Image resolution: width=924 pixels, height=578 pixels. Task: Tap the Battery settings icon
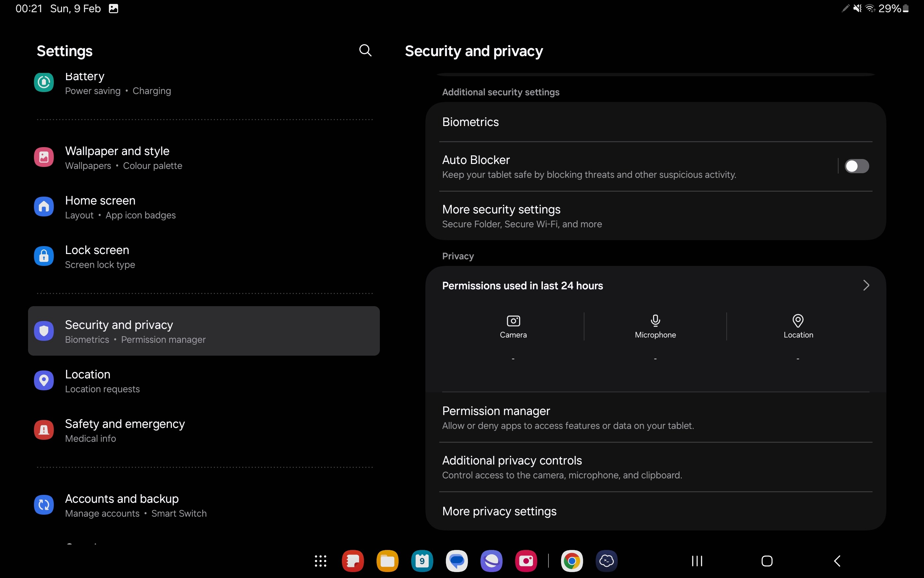(x=44, y=82)
